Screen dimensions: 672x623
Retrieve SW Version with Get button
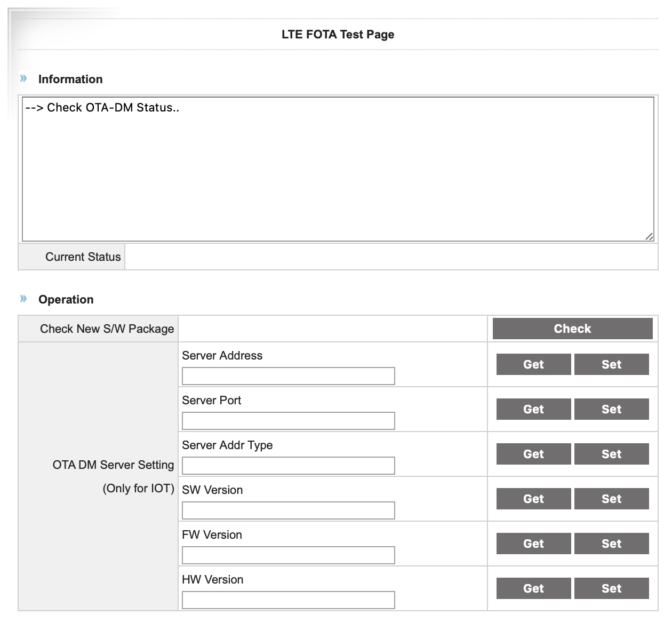click(x=533, y=499)
